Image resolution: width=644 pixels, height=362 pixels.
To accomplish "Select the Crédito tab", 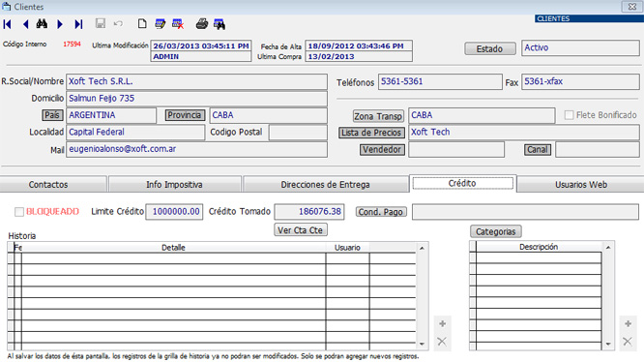I will pos(462,183).
